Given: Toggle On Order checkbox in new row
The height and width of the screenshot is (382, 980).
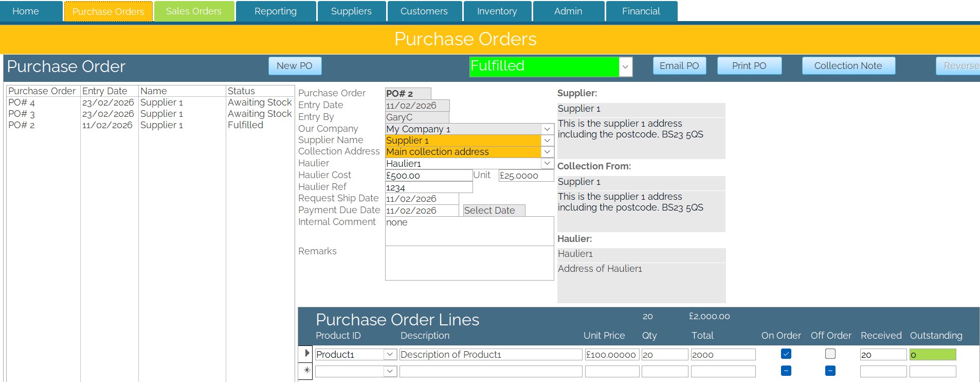Looking at the screenshot, I should (786, 371).
